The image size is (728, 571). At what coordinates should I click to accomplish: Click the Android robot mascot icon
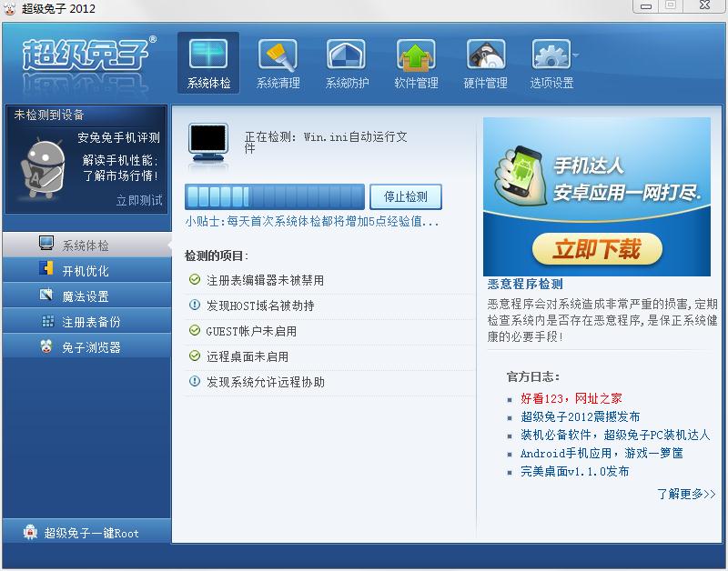point(42,168)
